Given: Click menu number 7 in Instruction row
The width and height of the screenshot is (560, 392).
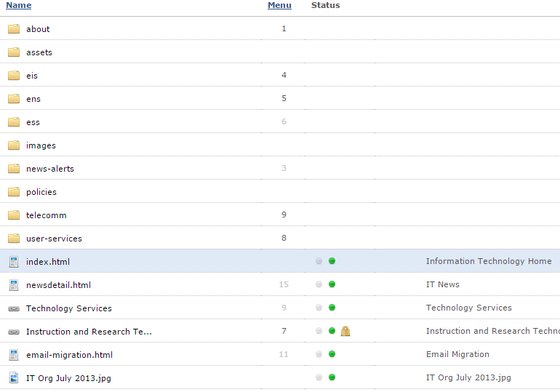Looking at the screenshot, I should [x=284, y=331].
